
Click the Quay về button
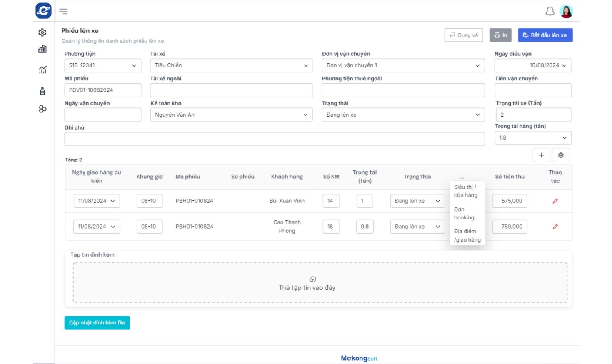pos(464,35)
